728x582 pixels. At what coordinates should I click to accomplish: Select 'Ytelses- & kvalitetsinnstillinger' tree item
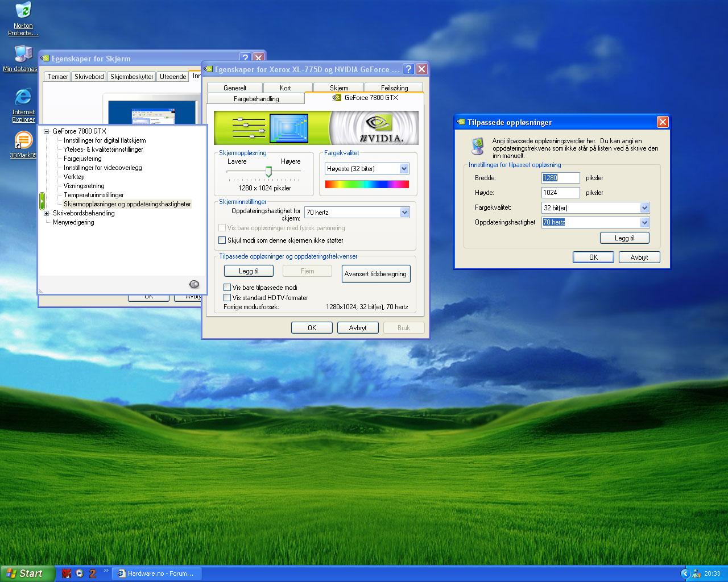click(x=104, y=149)
